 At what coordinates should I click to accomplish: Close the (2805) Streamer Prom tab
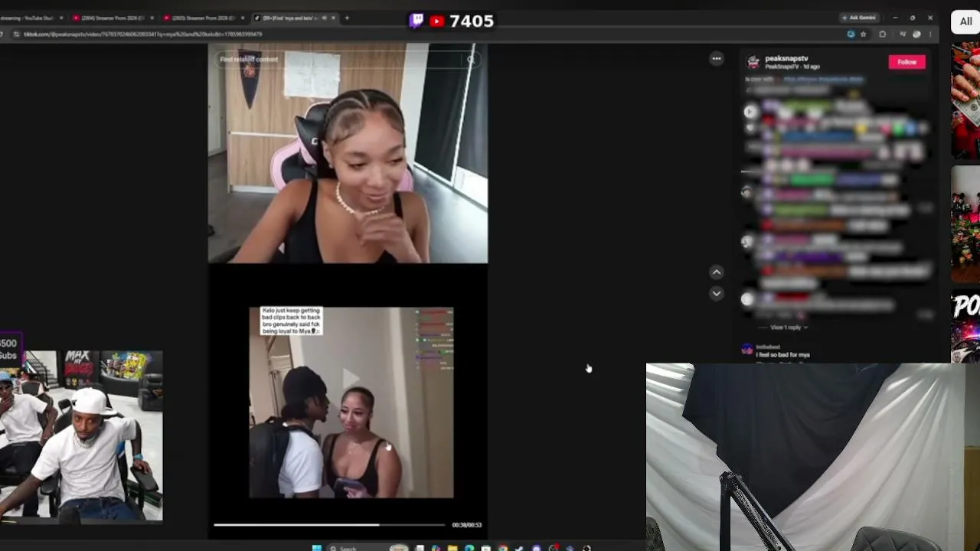243,18
